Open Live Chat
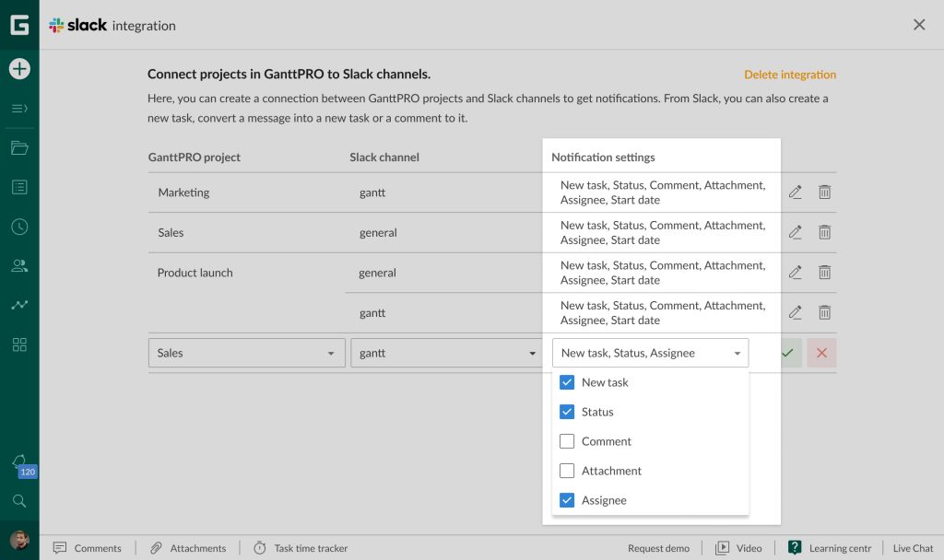The width and height of the screenshot is (944, 560). 913,548
